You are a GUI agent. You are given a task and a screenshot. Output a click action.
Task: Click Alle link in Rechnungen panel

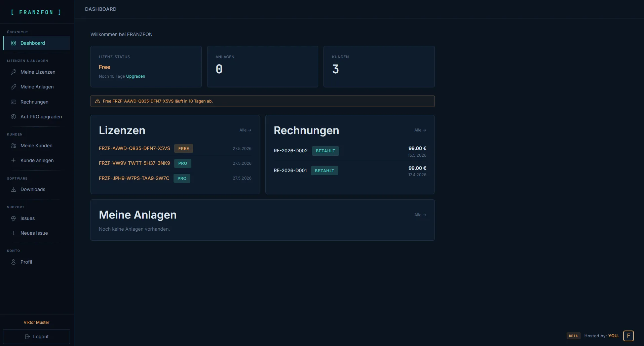[x=420, y=130]
